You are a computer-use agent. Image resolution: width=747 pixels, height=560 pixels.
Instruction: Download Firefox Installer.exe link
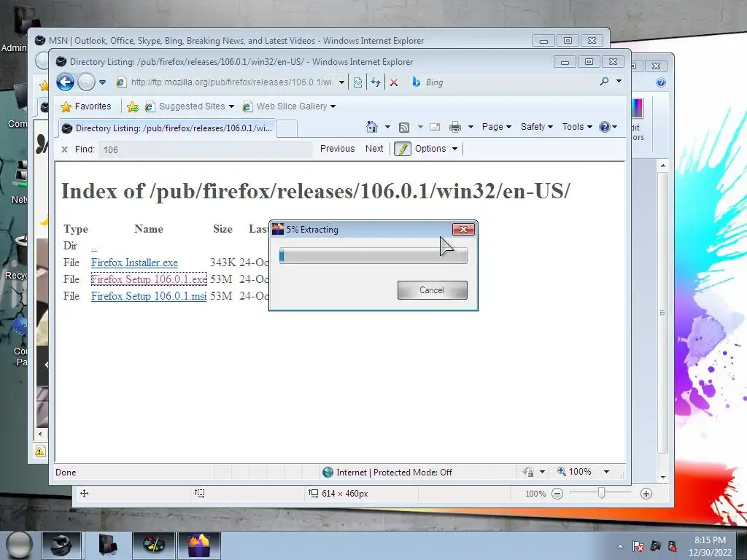134,262
